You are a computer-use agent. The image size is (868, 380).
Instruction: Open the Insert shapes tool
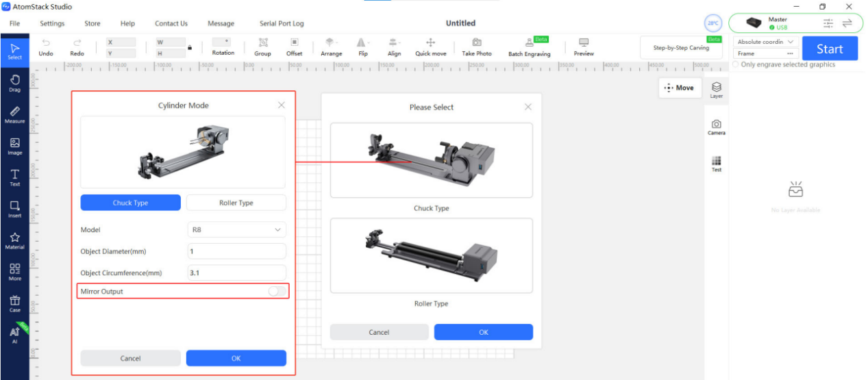tap(14, 210)
